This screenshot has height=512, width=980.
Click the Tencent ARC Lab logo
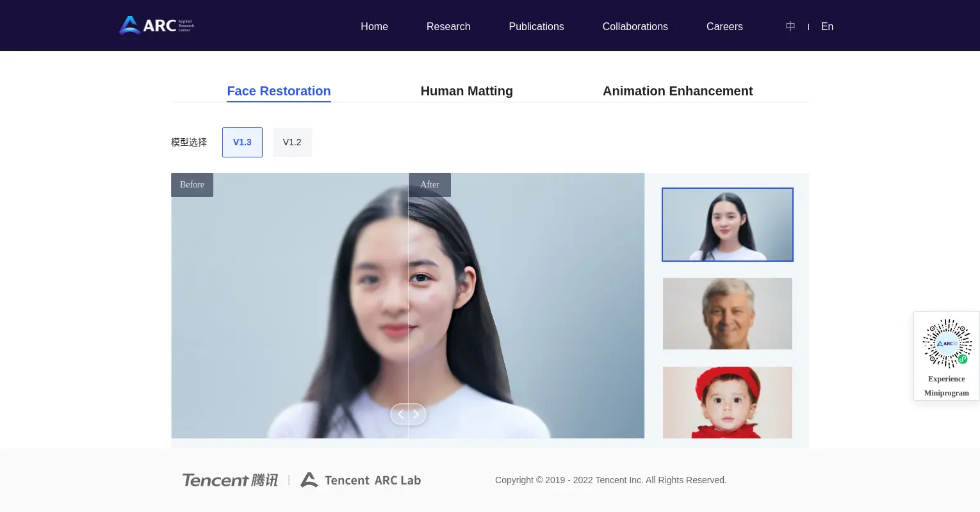pyautogui.click(x=361, y=480)
